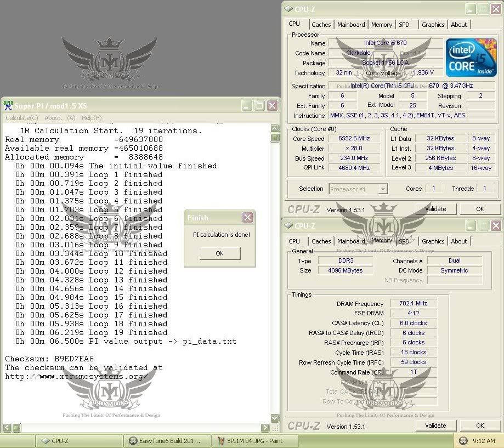Click the Super PI horizontal scrollbar thumb

click(x=16, y=427)
